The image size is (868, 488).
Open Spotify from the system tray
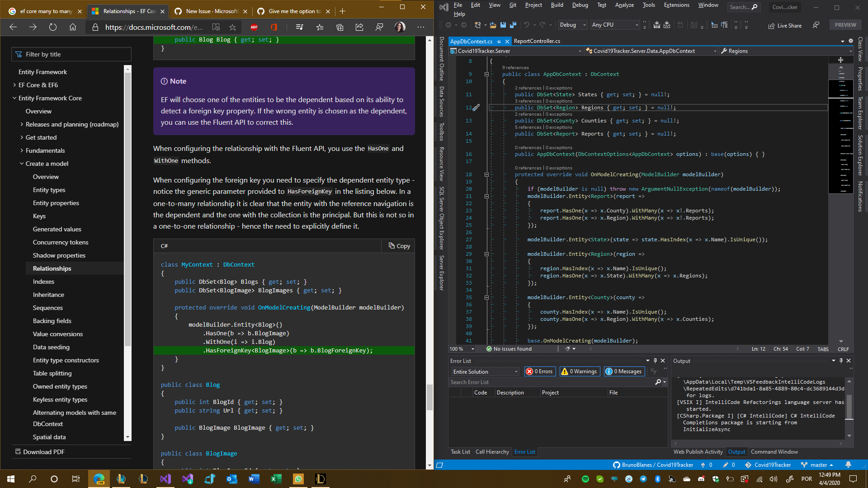[585, 479]
